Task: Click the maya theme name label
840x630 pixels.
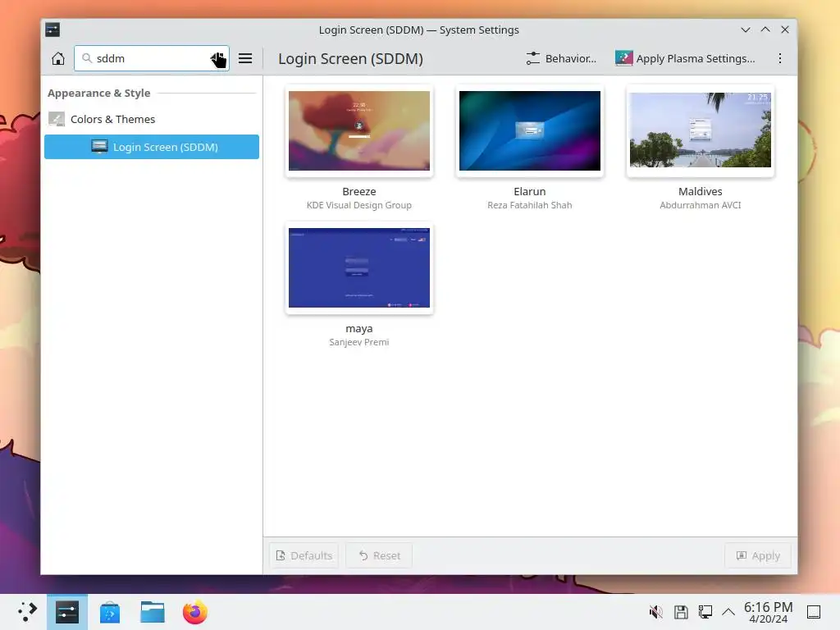Action: pos(359,328)
